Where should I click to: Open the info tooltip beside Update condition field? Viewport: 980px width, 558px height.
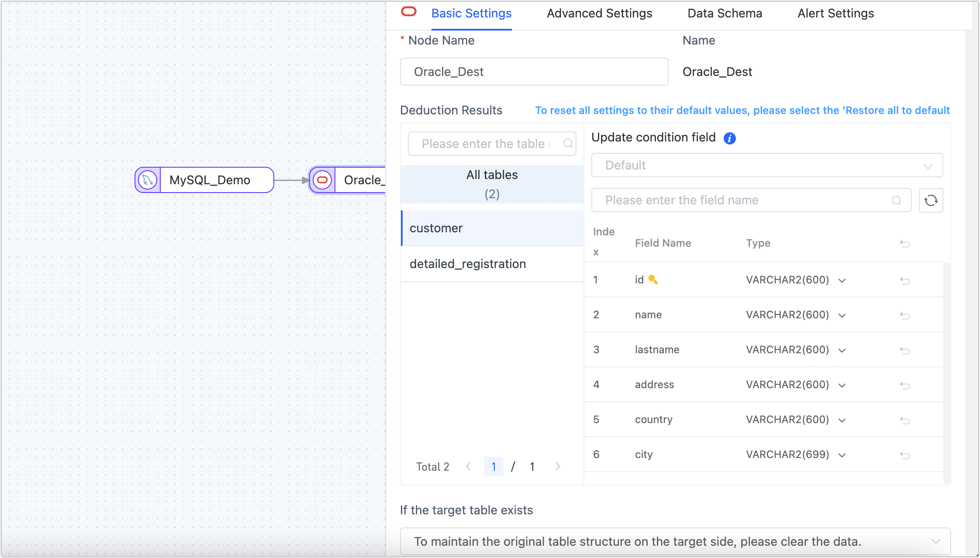point(729,138)
